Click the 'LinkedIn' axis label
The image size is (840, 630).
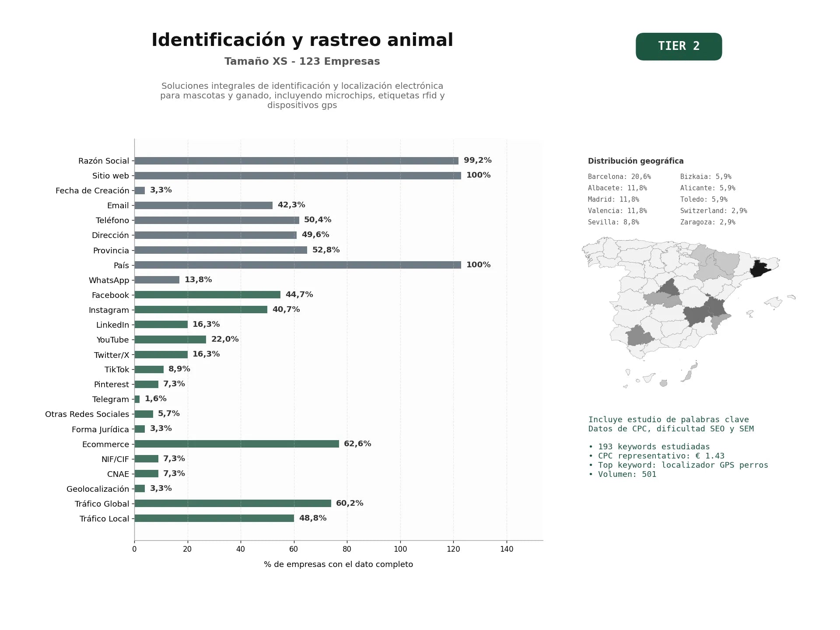(x=113, y=325)
